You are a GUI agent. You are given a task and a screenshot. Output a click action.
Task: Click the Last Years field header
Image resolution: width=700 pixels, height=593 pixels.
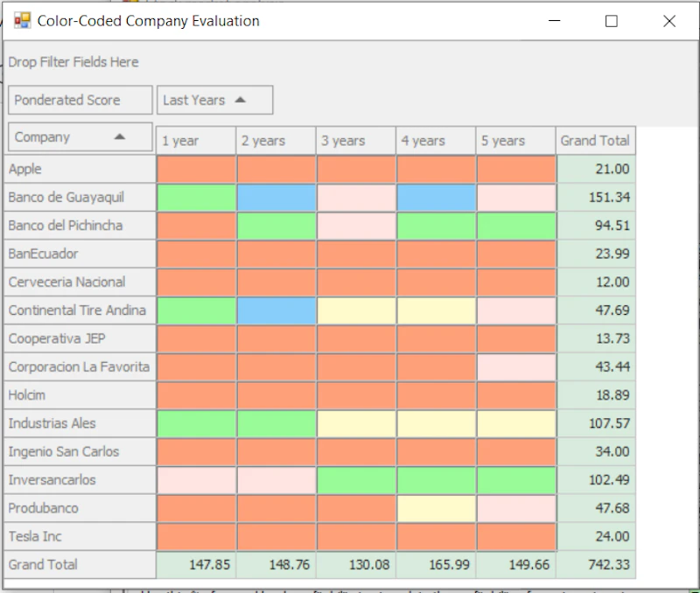(214, 100)
